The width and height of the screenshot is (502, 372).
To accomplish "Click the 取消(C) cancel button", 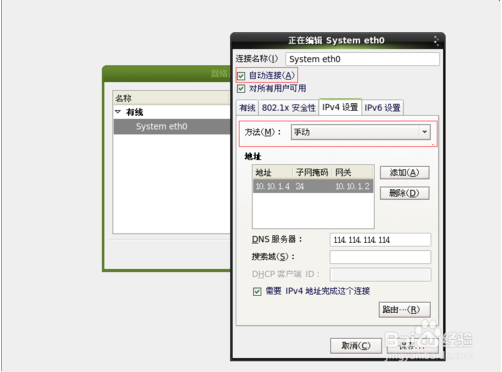I will (356, 346).
